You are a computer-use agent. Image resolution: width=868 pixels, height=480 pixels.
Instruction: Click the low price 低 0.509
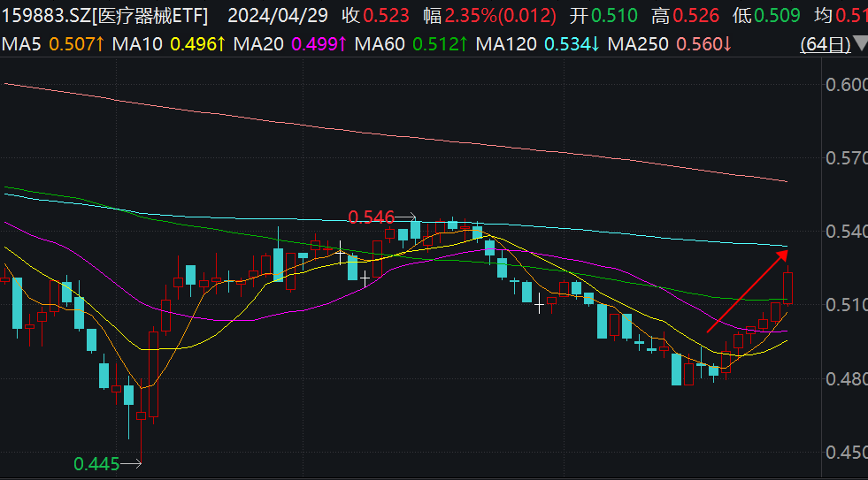click(x=767, y=16)
